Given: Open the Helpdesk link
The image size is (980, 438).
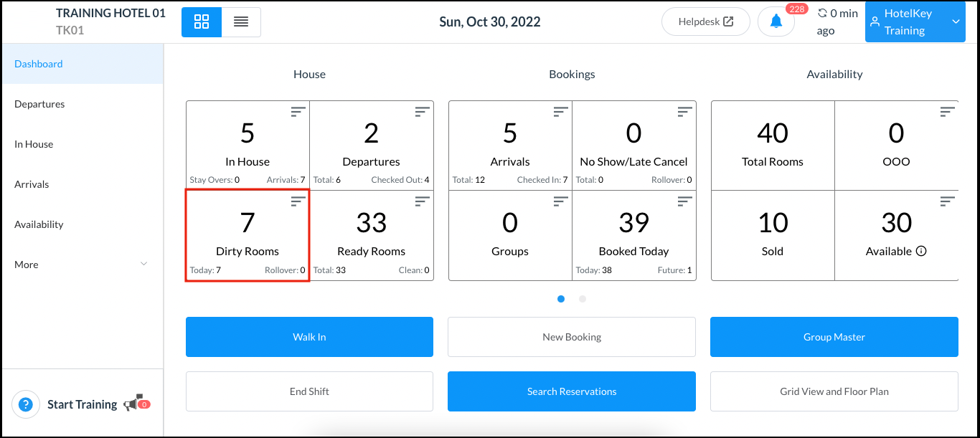Looking at the screenshot, I should click(705, 22).
